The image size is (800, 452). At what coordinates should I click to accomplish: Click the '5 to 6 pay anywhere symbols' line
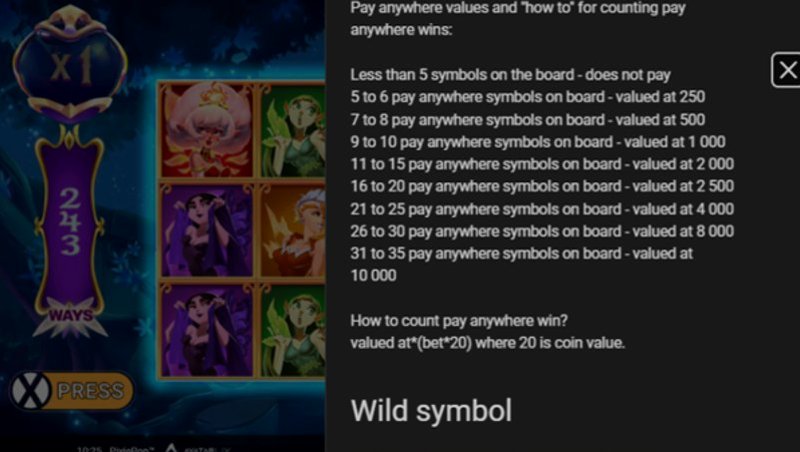(528, 97)
